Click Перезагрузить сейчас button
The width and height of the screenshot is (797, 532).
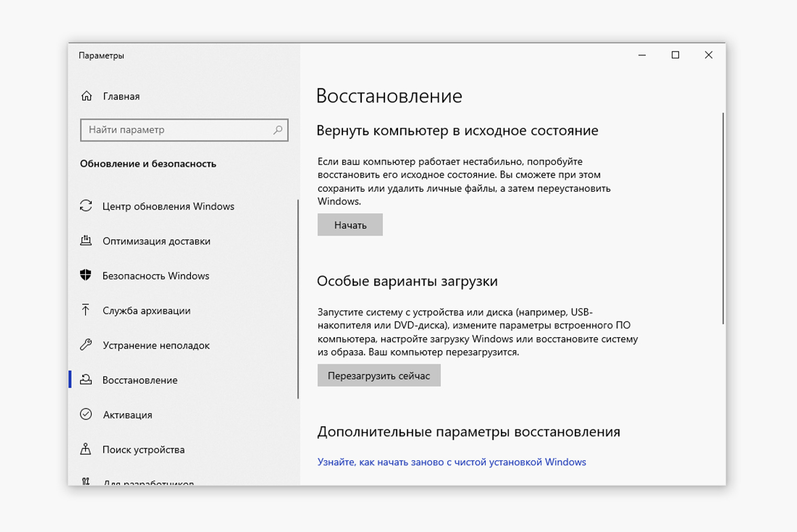tap(379, 375)
